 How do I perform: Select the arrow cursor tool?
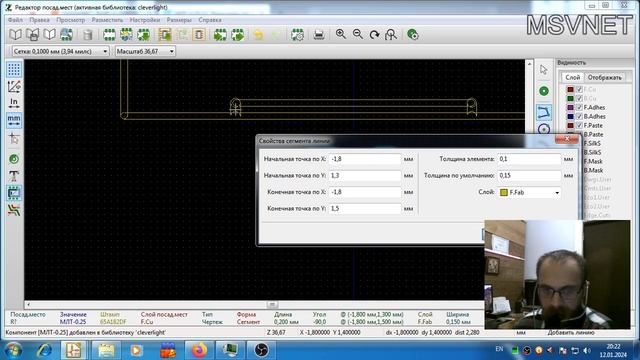(543, 70)
